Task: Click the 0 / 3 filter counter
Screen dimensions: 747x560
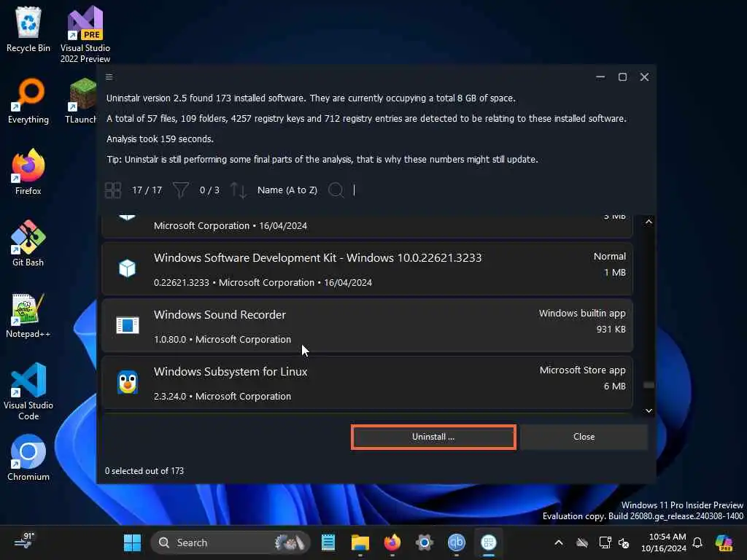Action: coord(209,190)
